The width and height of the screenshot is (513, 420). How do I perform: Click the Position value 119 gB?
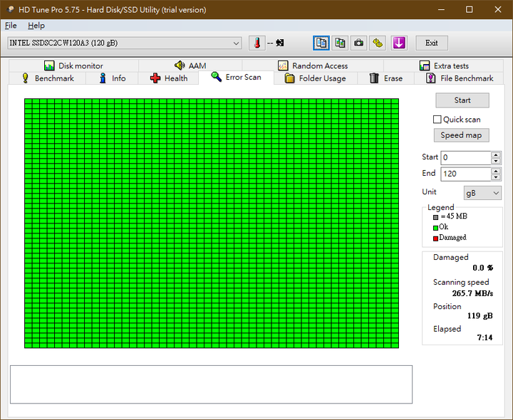tap(480, 316)
